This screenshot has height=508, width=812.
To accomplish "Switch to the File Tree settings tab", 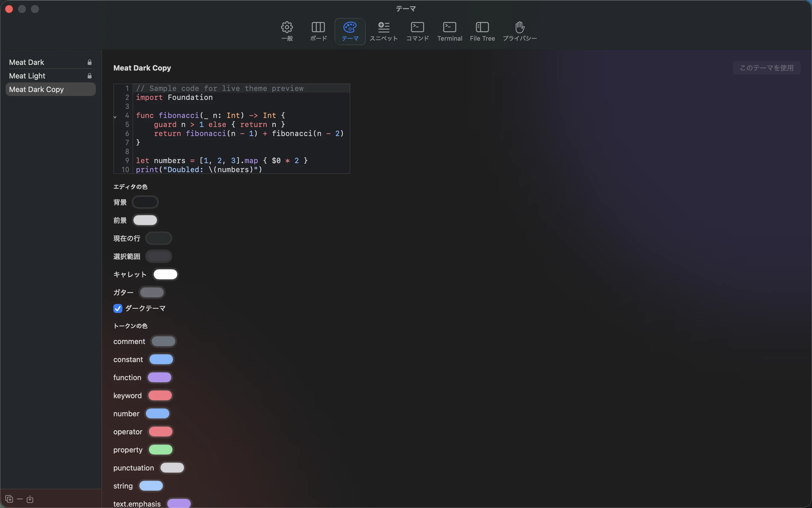I will point(482,31).
